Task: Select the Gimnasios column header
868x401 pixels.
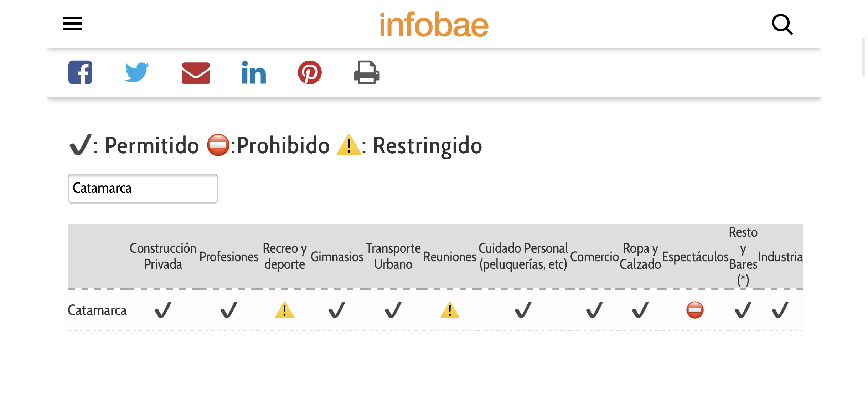Action: [x=337, y=257]
